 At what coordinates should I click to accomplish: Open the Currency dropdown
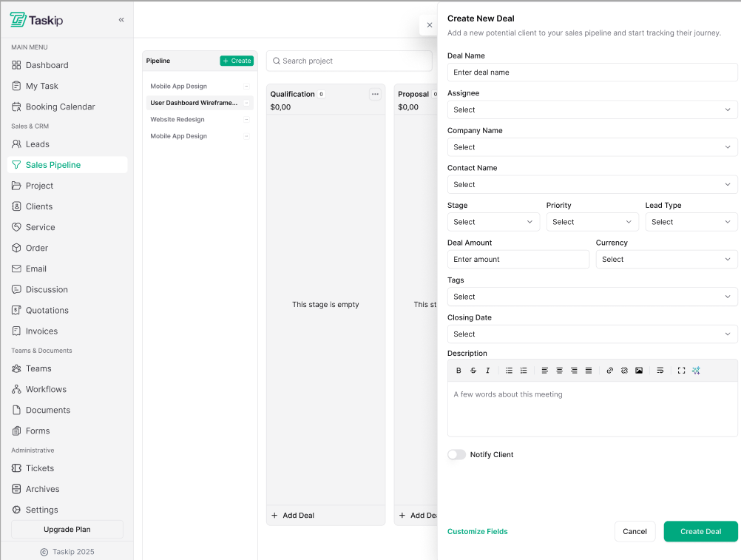tap(666, 260)
